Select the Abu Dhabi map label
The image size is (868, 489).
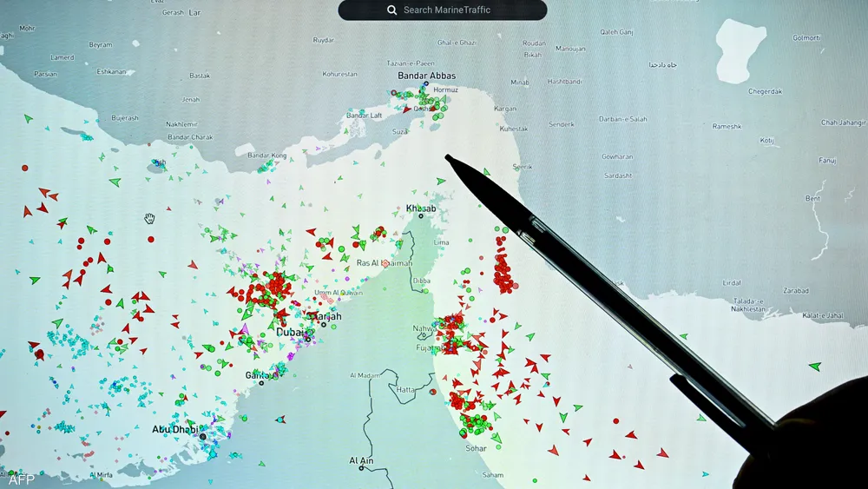[174, 429]
